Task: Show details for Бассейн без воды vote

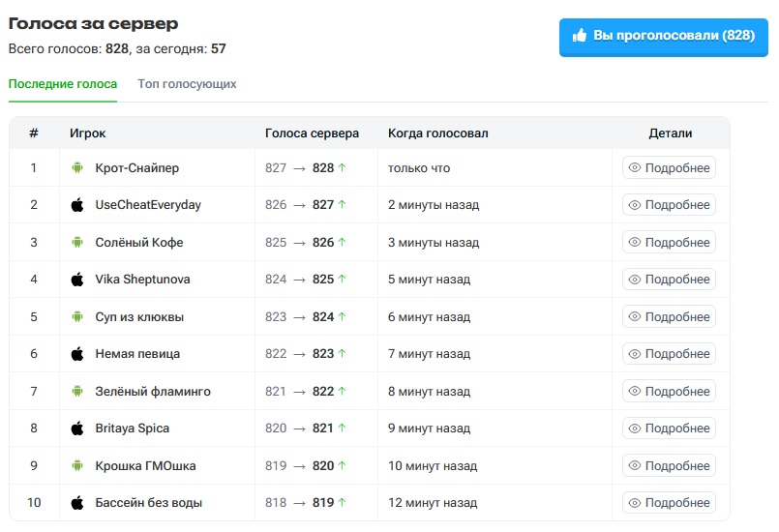Action: tap(669, 503)
